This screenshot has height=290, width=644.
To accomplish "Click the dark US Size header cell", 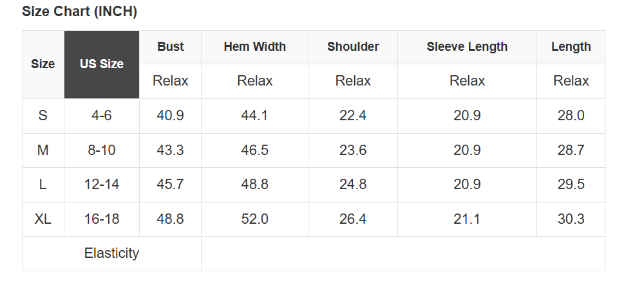I will [x=102, y=64].
